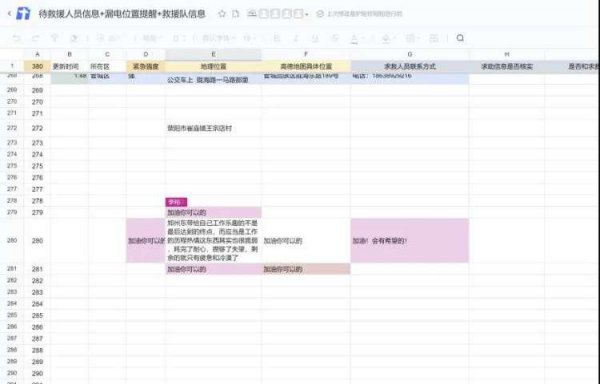Toggle bold formatting
This screenshot has width=600, height=384.
[277, 38]
